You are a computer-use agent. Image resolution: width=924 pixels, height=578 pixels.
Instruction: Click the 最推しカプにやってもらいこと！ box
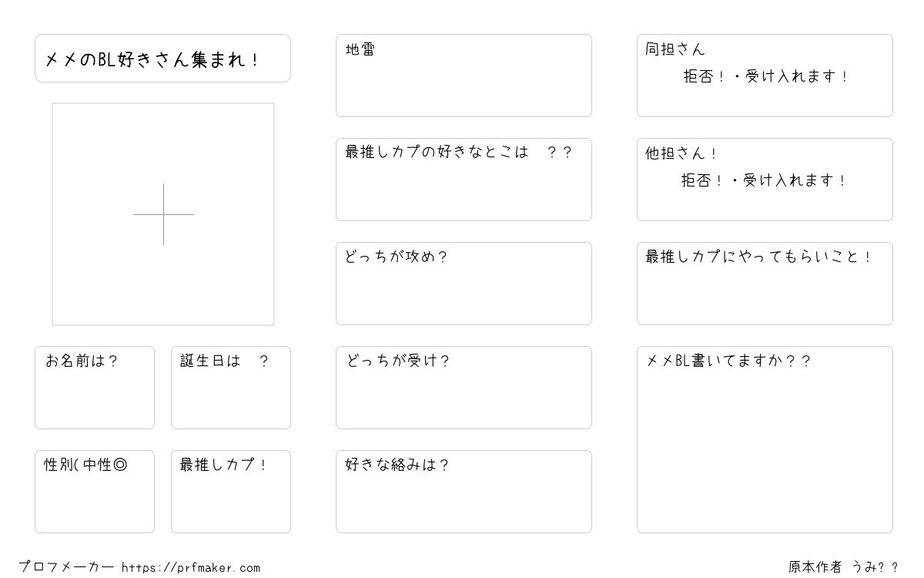pos(765,284)
